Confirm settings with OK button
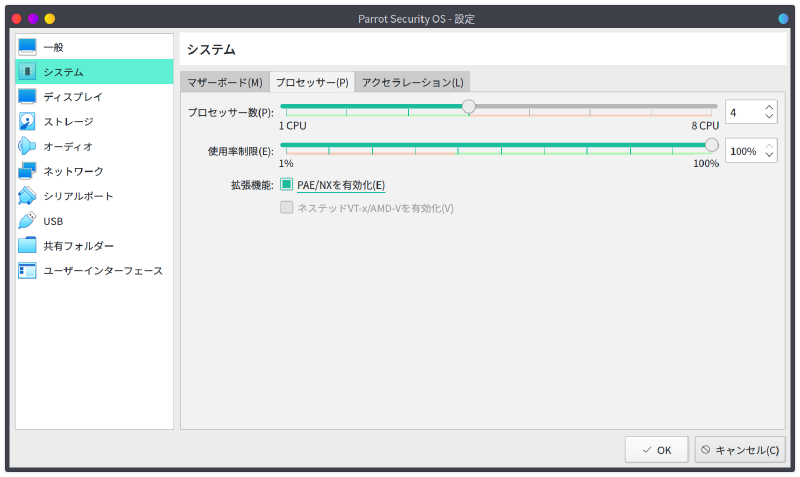Image resolution: width=800 pixels, height=477 pixels. [657, 449]
